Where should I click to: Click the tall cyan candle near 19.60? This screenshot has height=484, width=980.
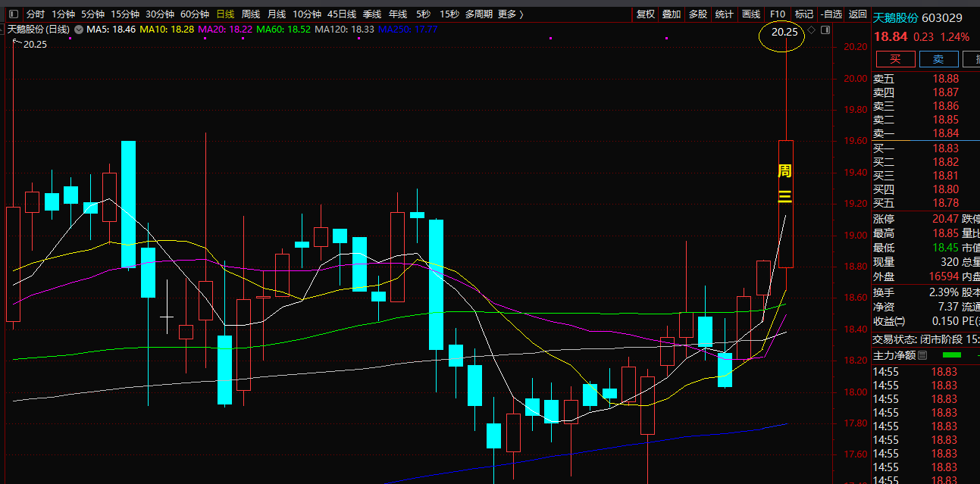[x=128, y=204]
